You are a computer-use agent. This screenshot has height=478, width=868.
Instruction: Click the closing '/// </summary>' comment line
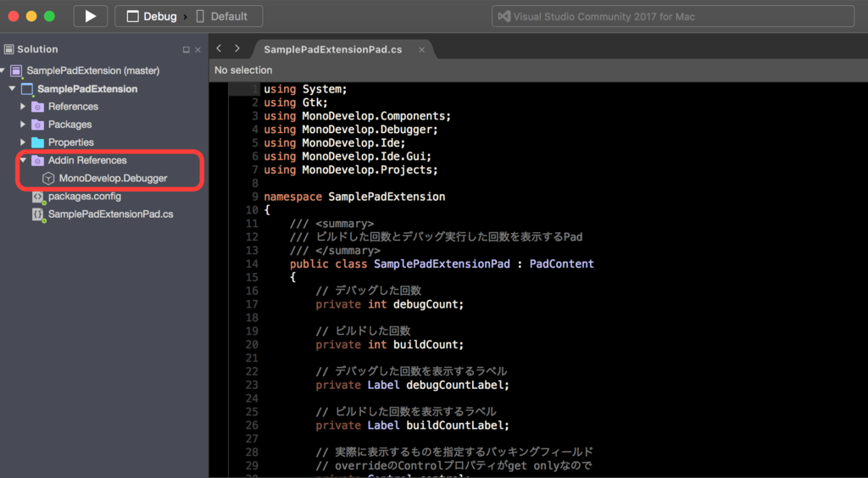click(335, 251)
